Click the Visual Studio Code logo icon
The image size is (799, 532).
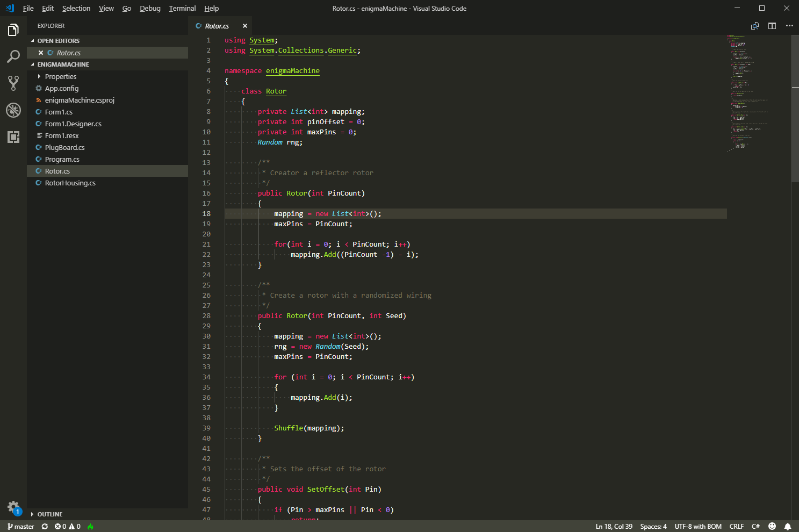pyautogui.click(x=10, y=8)
